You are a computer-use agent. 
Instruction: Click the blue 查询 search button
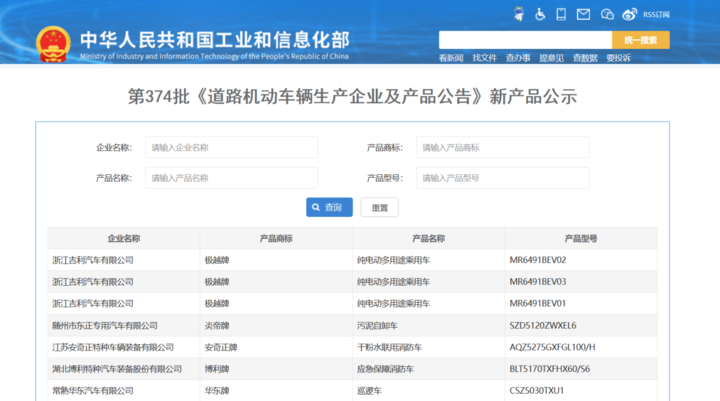pyautogui.click(x=329, y=207)
